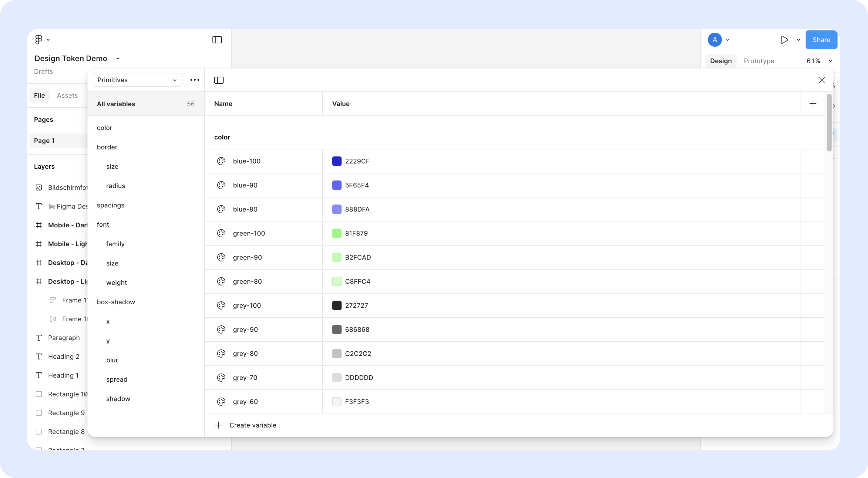This screenshot has width=868, height=478.
Task: Click frame icon of Mobile - Dark layer
Action: [39, 225]
